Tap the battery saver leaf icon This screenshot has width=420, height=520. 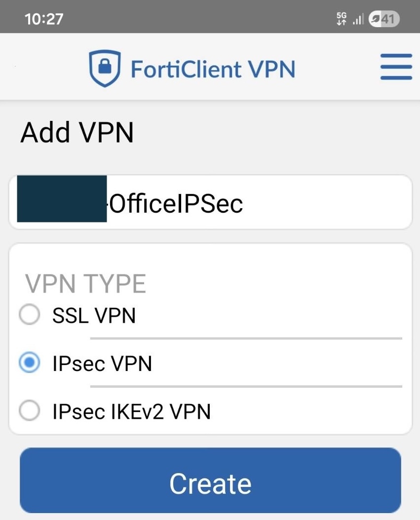376,20
